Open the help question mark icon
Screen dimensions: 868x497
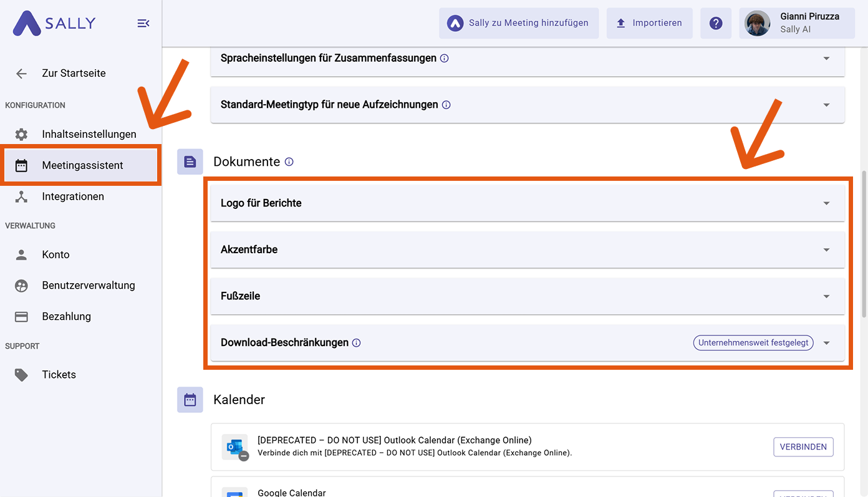tap(716, 23)
